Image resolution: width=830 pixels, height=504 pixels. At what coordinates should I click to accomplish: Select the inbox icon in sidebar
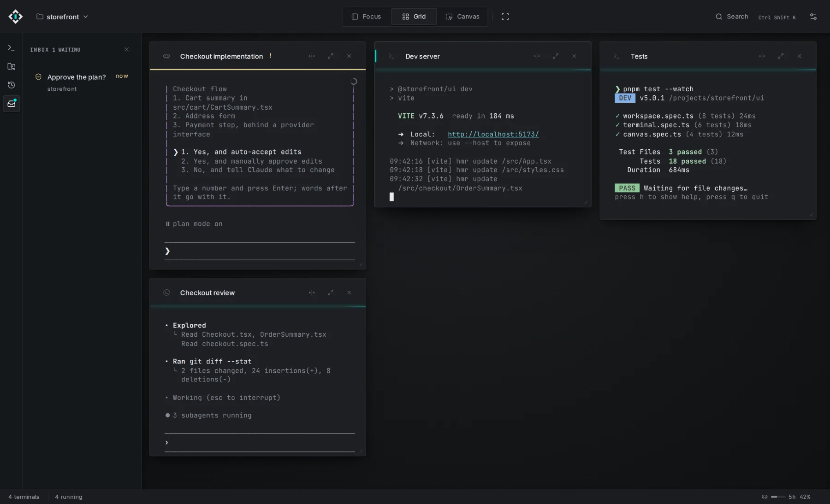[x=12, y=103]
